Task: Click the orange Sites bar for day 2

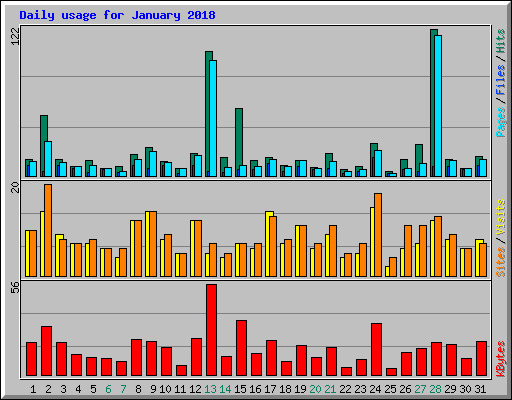Action: (48, 230)
